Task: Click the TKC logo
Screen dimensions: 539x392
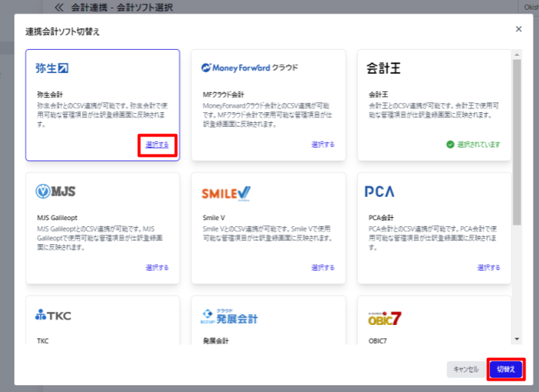Action: (x=54, y=315)
